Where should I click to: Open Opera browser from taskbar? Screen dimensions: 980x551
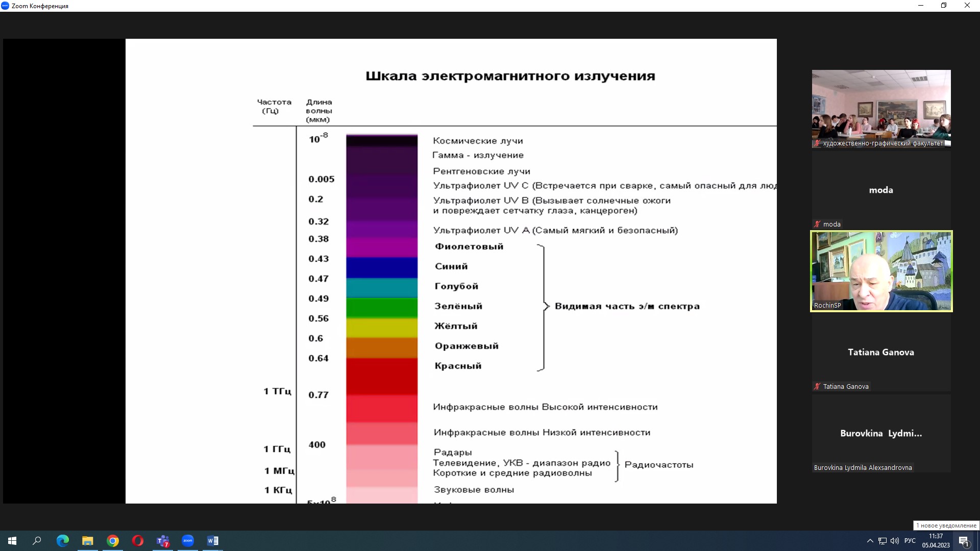[x=138, y=541]
